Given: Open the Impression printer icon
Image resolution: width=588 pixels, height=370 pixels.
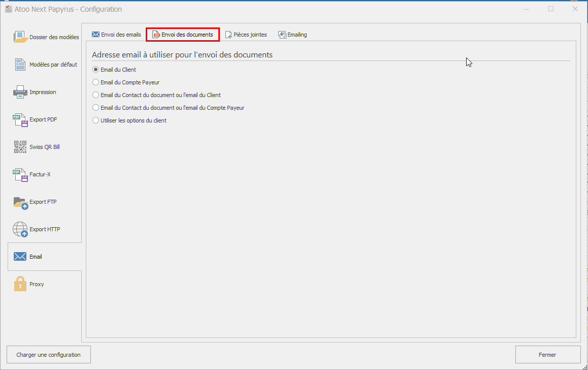Looking at the screenshot, I should click(x=20, y=92).
